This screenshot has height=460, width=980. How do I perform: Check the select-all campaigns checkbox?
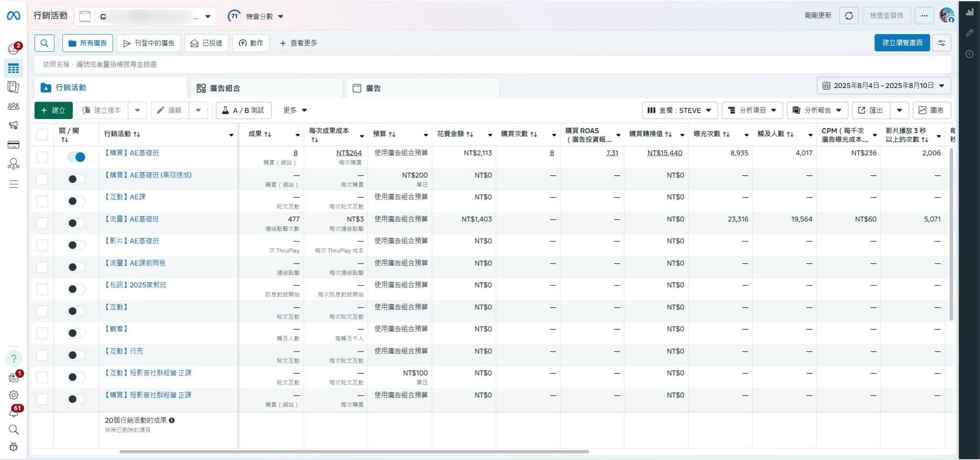(x=42, y=135)
